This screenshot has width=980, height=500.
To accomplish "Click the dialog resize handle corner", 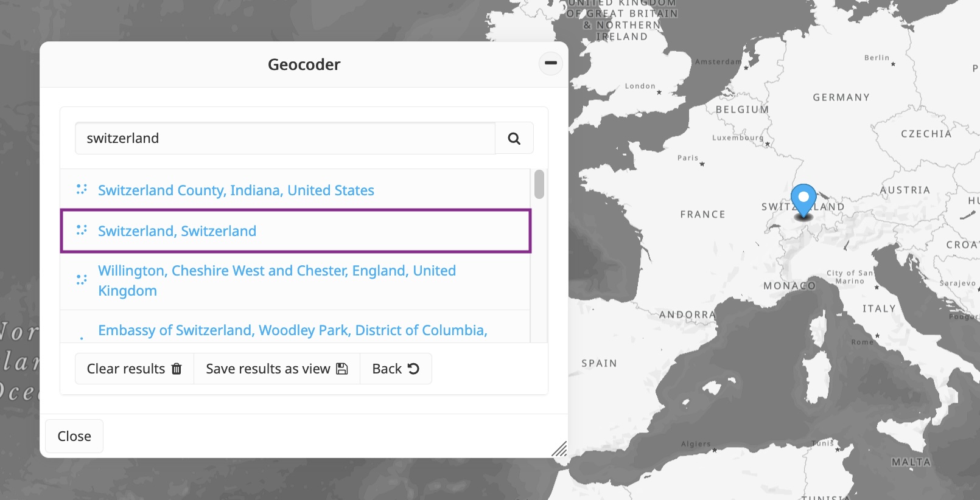I will (x=559, y=449).
